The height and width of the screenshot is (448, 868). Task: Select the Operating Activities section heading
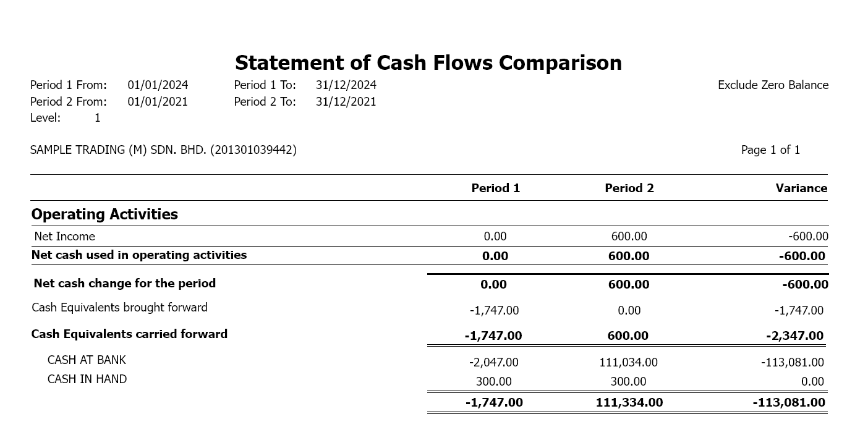104,214
